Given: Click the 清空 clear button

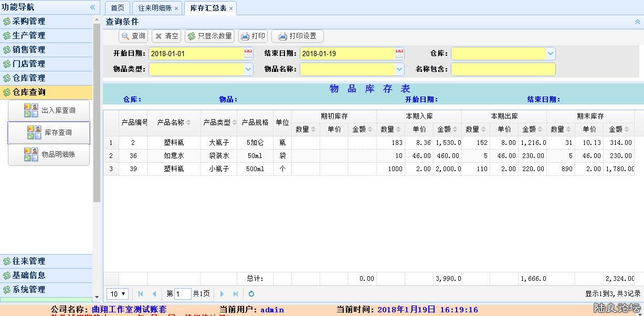Looking at the screenshot, I should pyautogui.click(x=166, y=36).
